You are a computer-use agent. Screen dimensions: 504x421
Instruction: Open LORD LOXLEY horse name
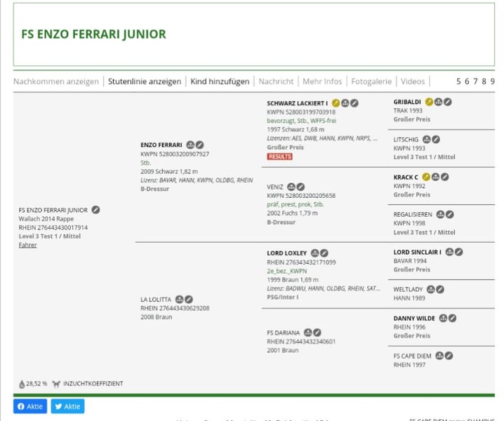287,253
